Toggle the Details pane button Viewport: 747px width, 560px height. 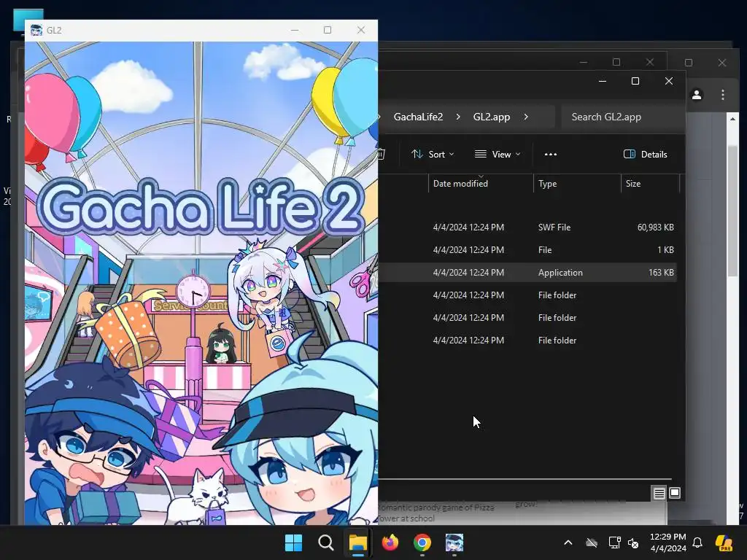[646, 155]
